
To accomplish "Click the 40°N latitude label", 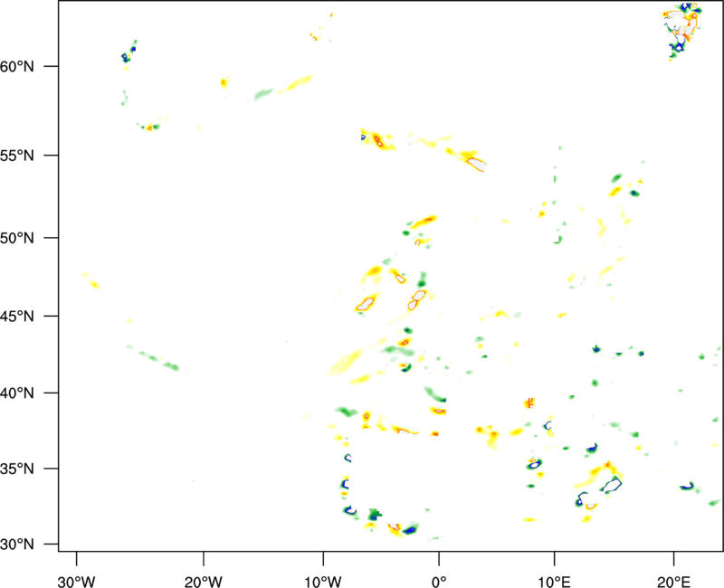I will (x=17, y=393).
